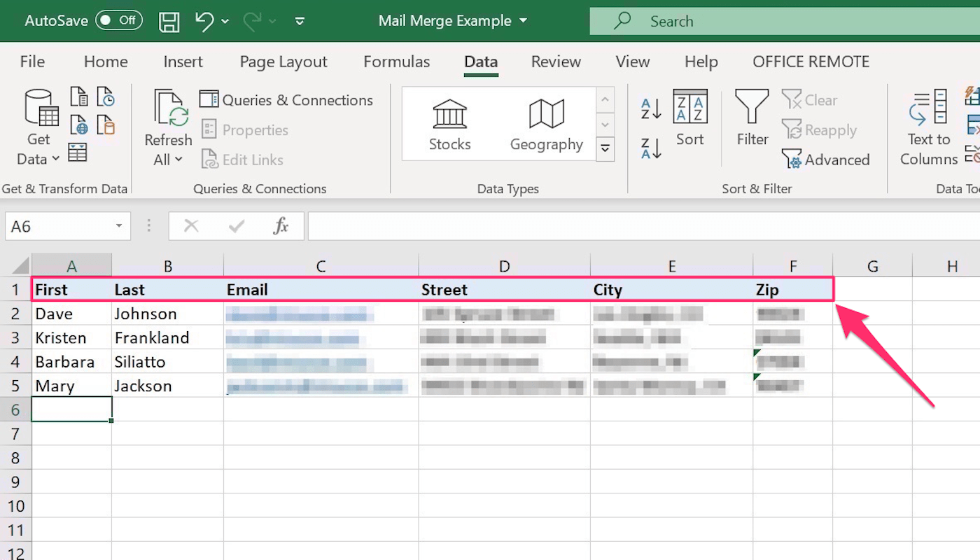This screenshot has height=560, width=980.
Task: Open the Page Layout tab
Action: pos(283,62)
